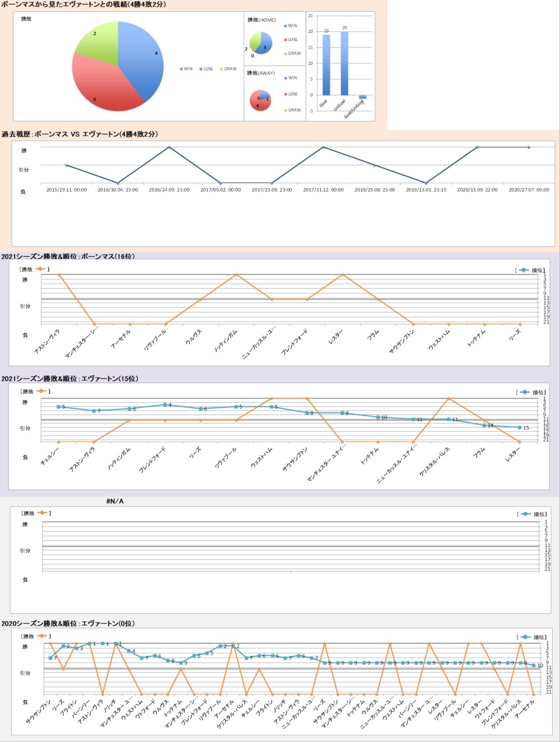Select the 勝敗(AWAY) small pie chart
The image size is (560, 742).
pyautogui.click(x=260, y=100)
